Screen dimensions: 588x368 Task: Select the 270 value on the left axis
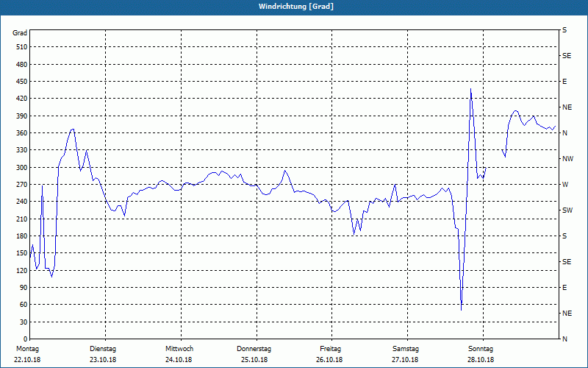tap(21, 185)
